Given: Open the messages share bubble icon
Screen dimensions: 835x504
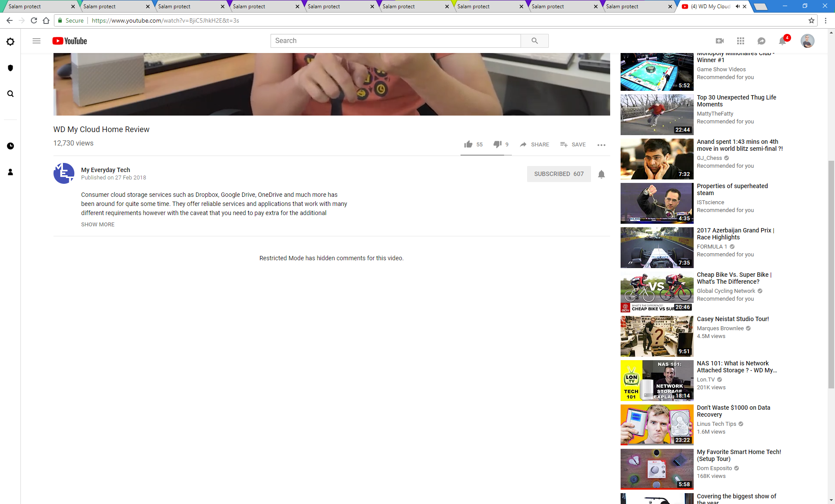Looking at the screenshot, I should (762, 41).
